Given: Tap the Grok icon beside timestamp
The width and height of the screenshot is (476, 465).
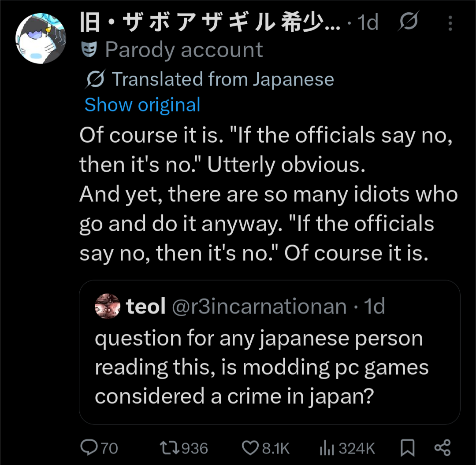Looking at the screenshot, I should coord(408,22).
